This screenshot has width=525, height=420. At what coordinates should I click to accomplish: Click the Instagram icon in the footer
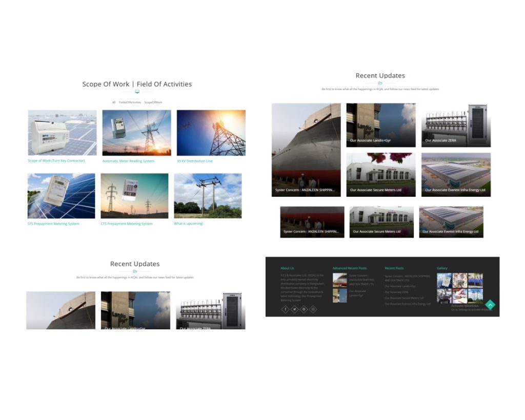coord(313,309)
